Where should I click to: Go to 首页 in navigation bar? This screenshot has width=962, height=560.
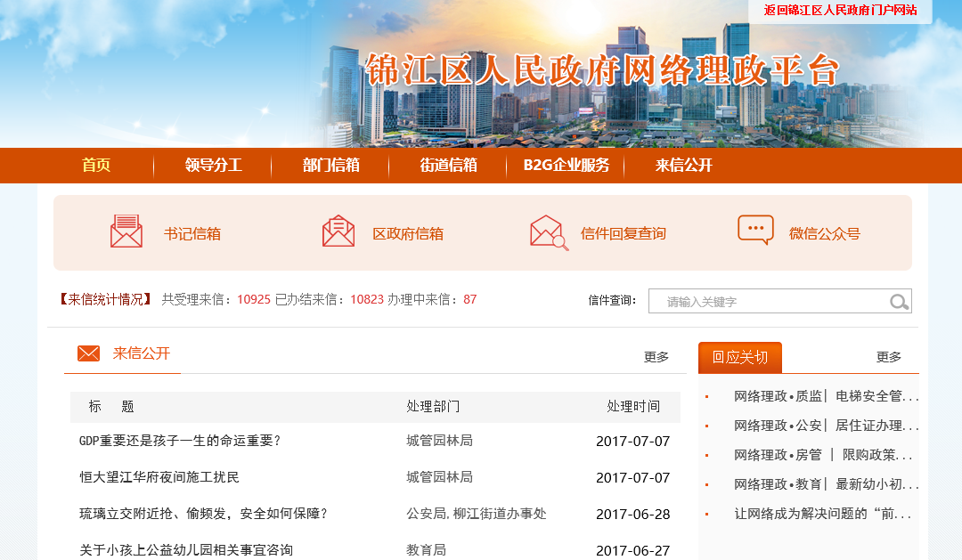96,165
